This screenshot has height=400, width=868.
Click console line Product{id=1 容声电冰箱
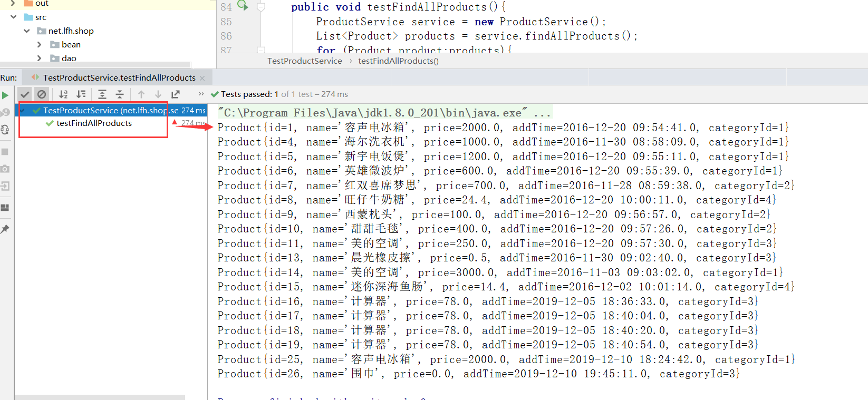coord(503,128)
